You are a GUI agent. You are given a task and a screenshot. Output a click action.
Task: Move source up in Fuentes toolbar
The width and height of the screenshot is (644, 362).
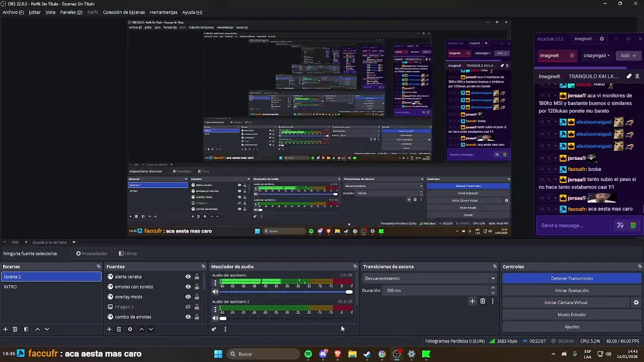coord(141,329)
